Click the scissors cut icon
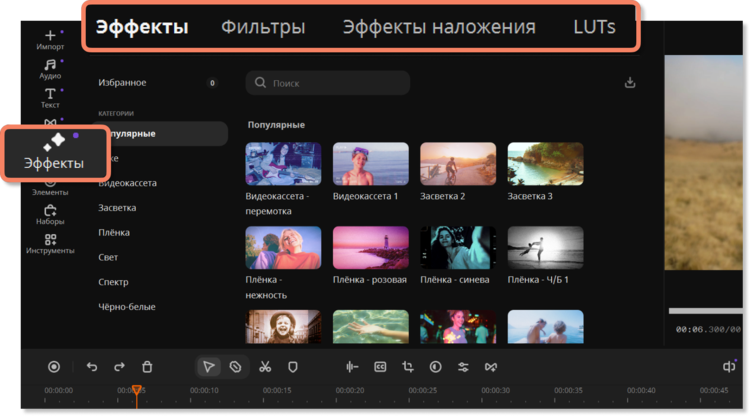 point(265,367)
